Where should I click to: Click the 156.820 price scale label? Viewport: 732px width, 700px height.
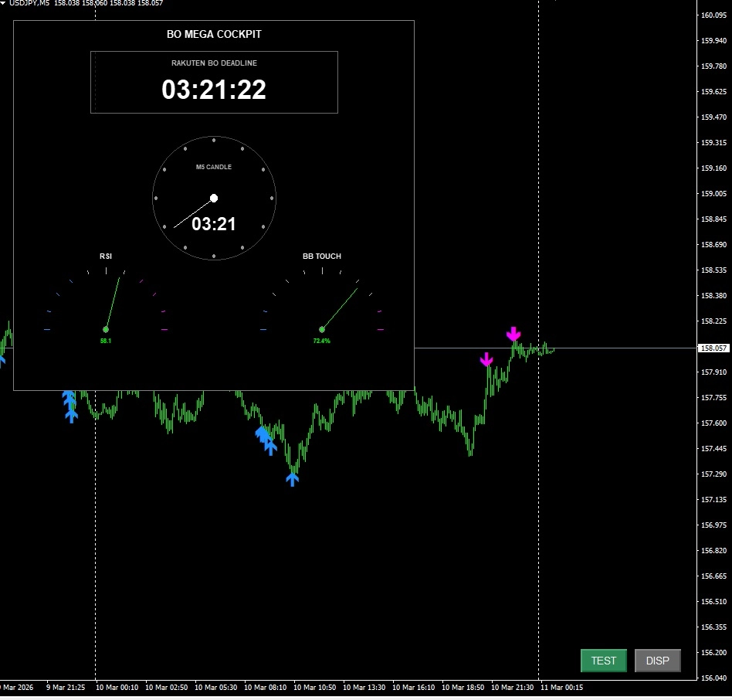click(713, 551)
